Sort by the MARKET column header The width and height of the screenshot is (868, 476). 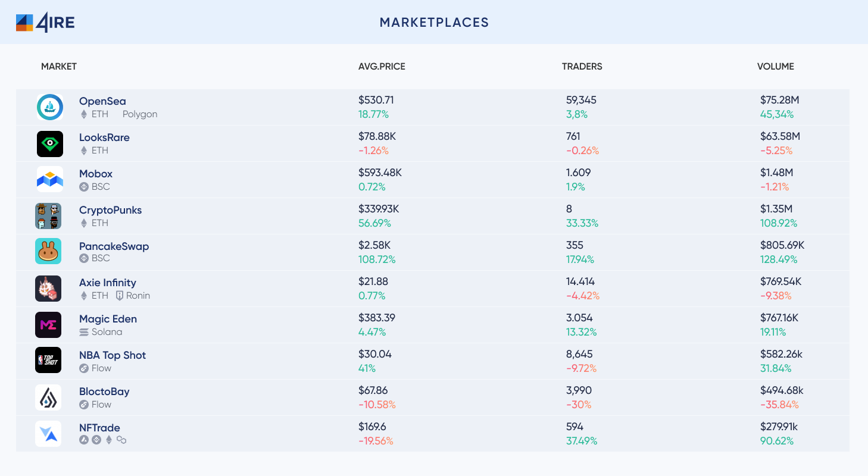59,67
